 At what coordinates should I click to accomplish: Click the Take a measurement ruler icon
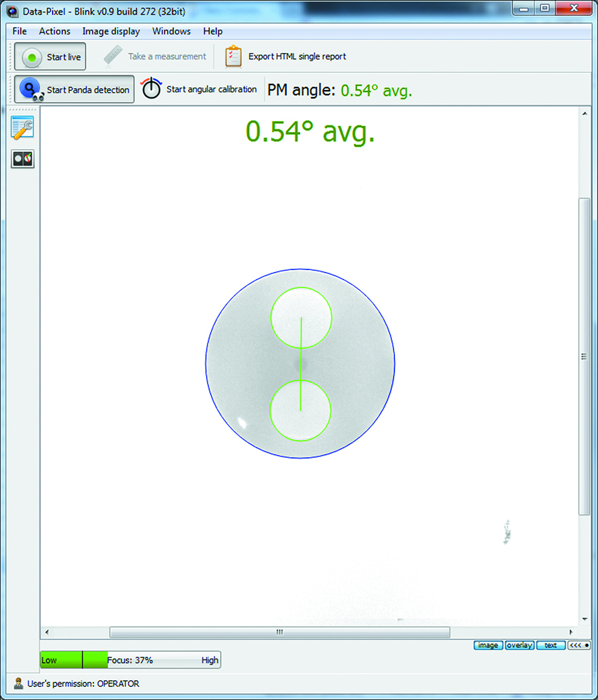(113, 56)
